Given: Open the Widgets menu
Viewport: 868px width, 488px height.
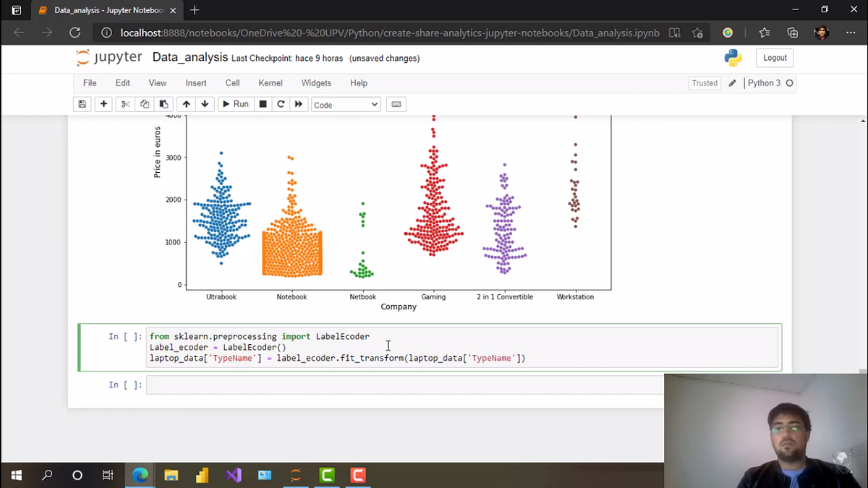Looking at the screenshot, I should point(316,82).
